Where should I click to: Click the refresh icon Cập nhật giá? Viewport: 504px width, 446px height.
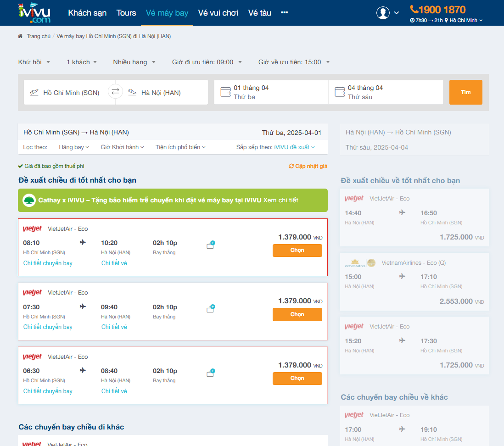(291, 166)
